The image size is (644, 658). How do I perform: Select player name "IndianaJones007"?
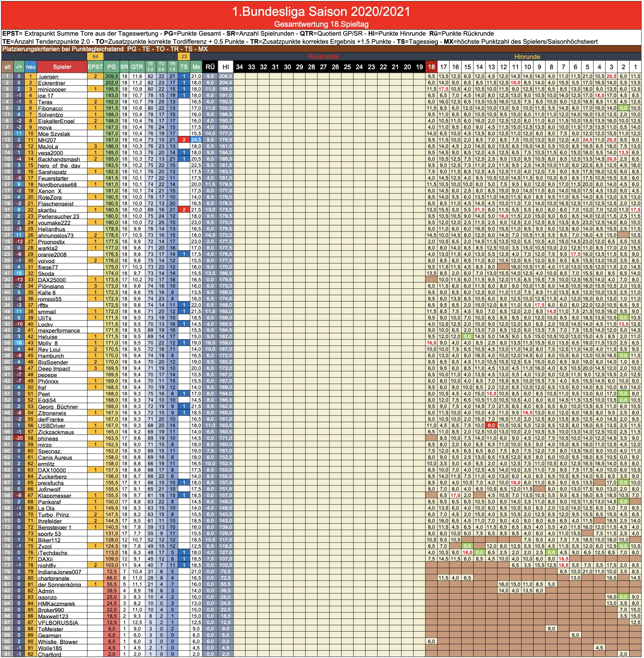(60, 572)
